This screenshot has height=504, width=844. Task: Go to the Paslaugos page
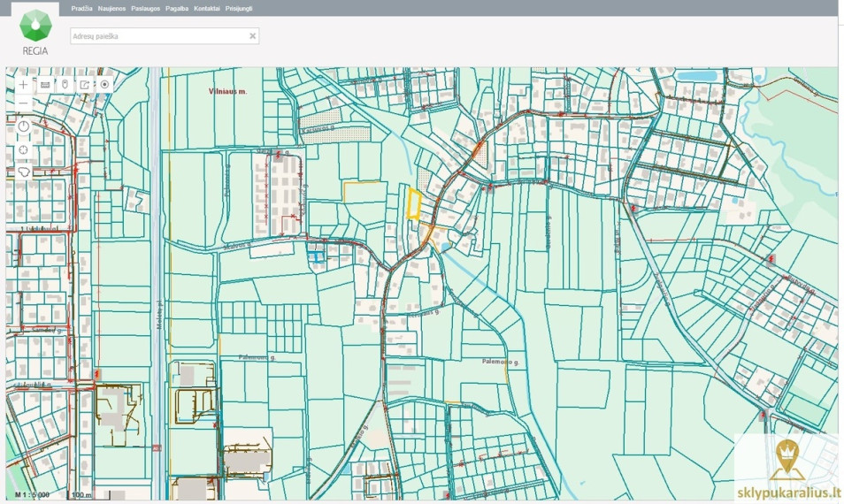[145, 9]
